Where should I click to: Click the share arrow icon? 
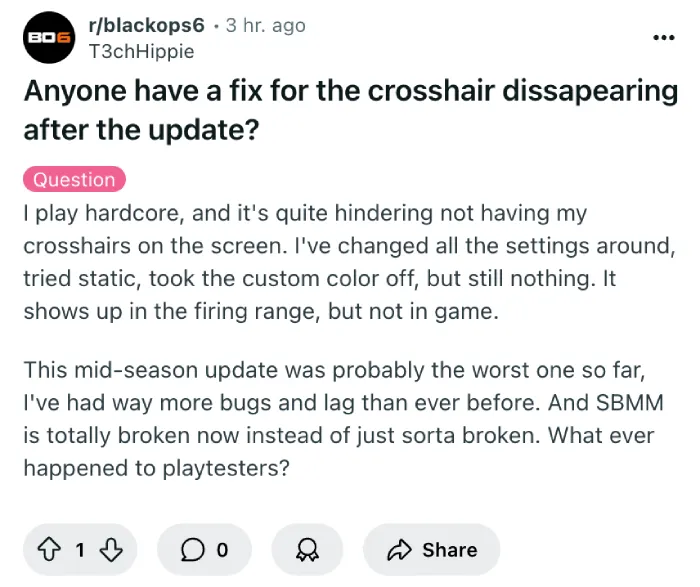coord(399,550)
